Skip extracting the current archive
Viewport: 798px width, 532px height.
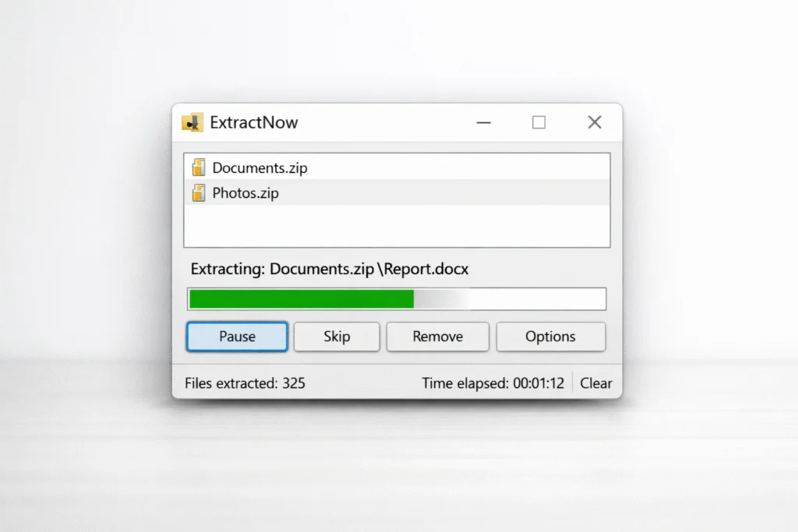pos(337,336)
